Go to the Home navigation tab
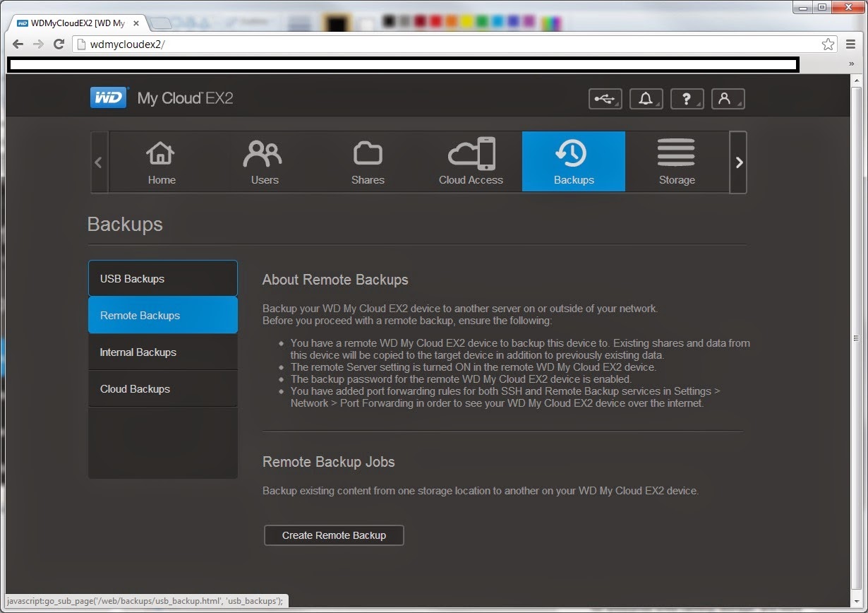Image resolution: width=868 pixels, height=613 pixels. 161,162
